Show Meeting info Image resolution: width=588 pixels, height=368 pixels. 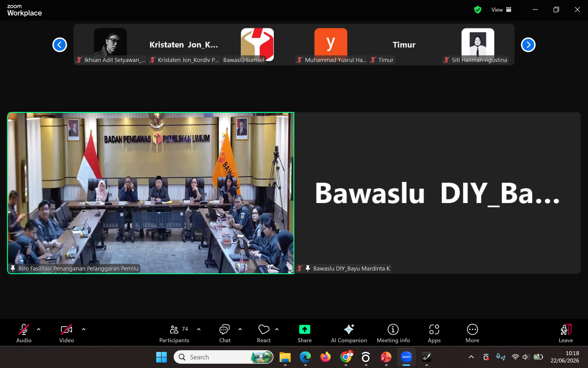click(x=393, y=333)
